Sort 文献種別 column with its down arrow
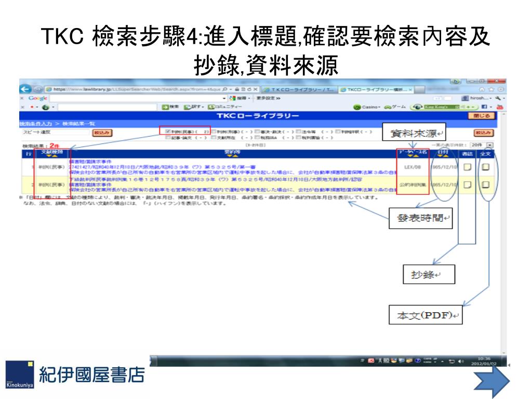The image size is (532, 399). tap(49, 156)
